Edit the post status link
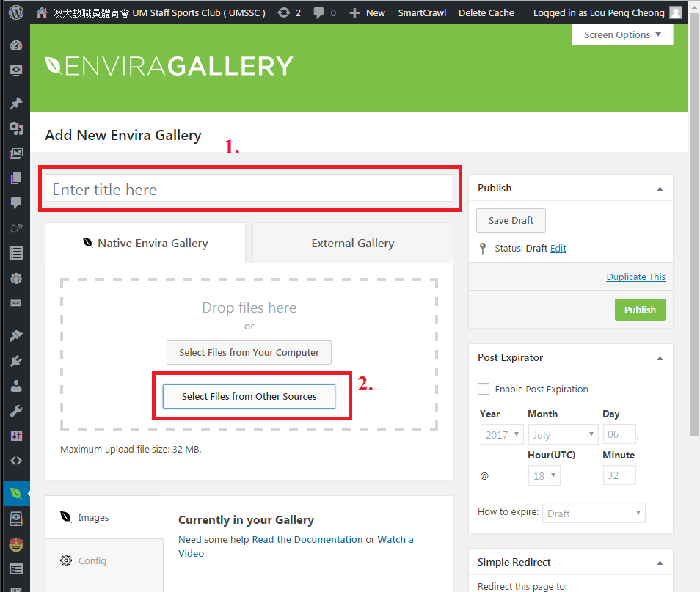 [558, 248]
